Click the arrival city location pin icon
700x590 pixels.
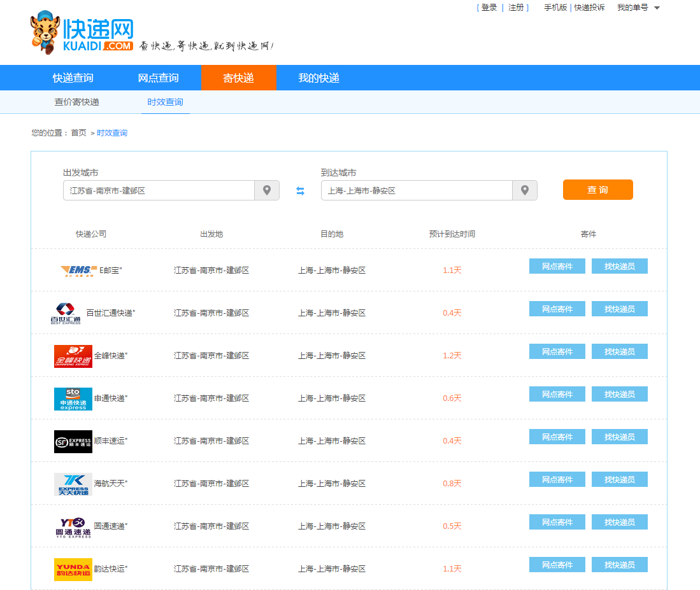(x=525, y=190)
